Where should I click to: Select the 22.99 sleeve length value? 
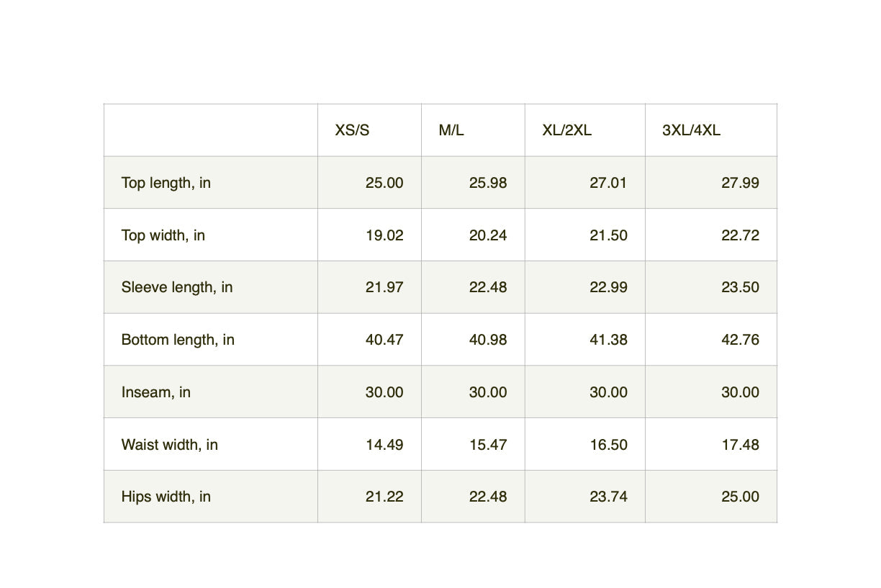click(x=608, y=287)
